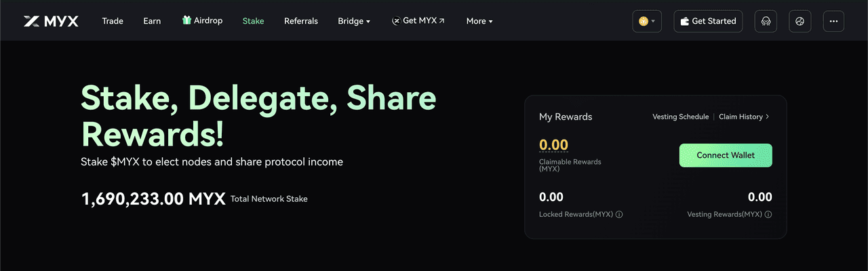Viewport: 868px width, 271px height.
Task: Click the Vesting Rewards(MYX) label
Action: pos(724,214)
